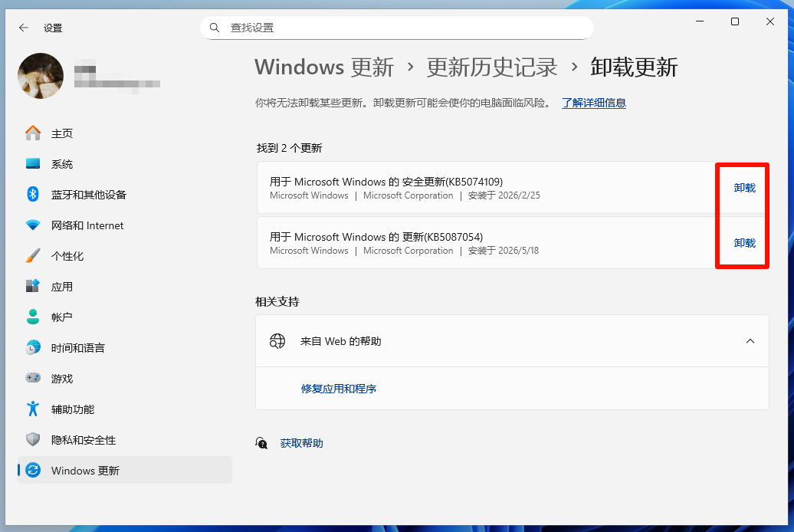Open 蓝牙和其他设备 settings
Image resolution: width=794 pixels, height=532 pixels.
click(x=125, y=195)
